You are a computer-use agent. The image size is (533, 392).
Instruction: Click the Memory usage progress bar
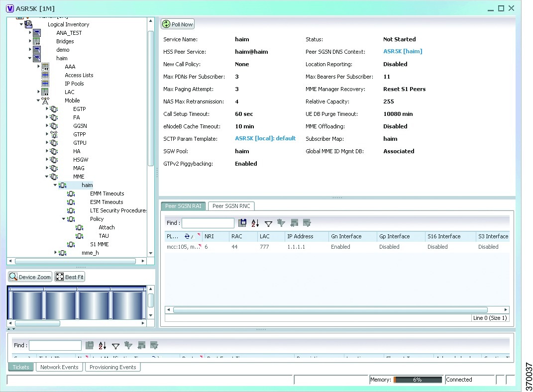(x=418, y=380)
